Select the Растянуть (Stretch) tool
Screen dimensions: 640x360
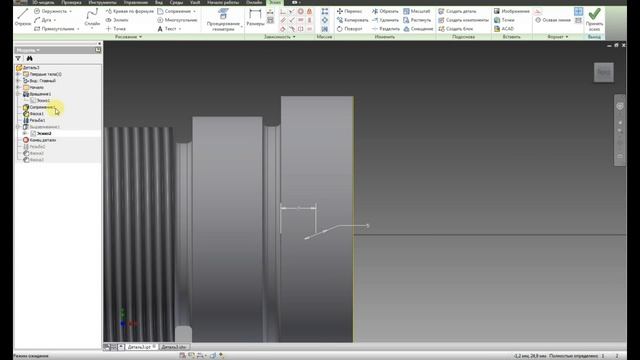pos(417,20)
